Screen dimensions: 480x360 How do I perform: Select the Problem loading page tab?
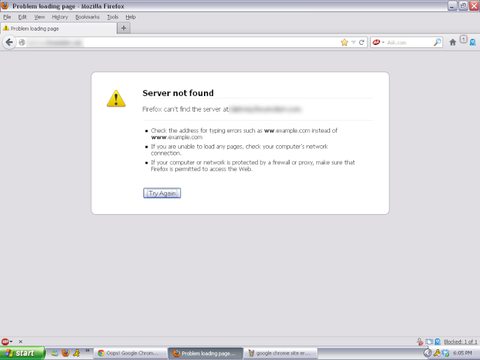pos(59,29)
